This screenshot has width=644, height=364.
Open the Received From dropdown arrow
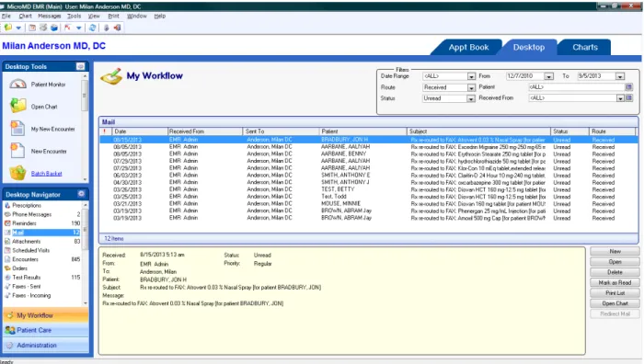click(x=620, y=98)
